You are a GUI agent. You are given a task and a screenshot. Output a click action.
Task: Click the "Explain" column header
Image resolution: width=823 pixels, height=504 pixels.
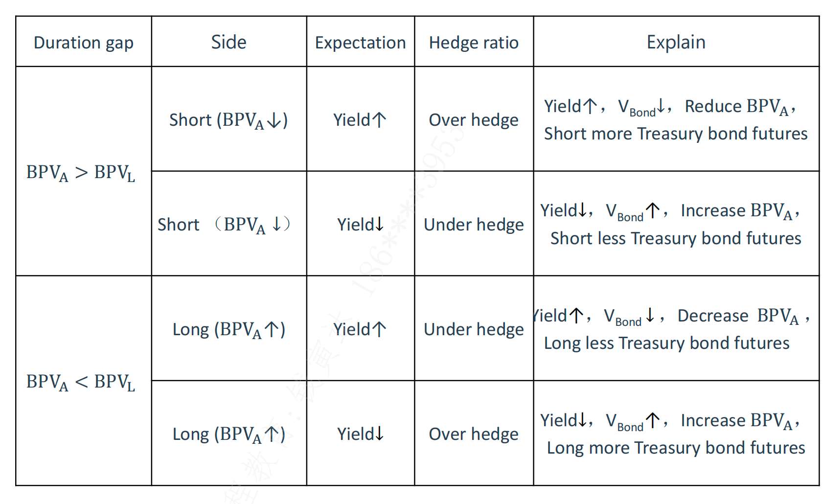click(676, 43)
